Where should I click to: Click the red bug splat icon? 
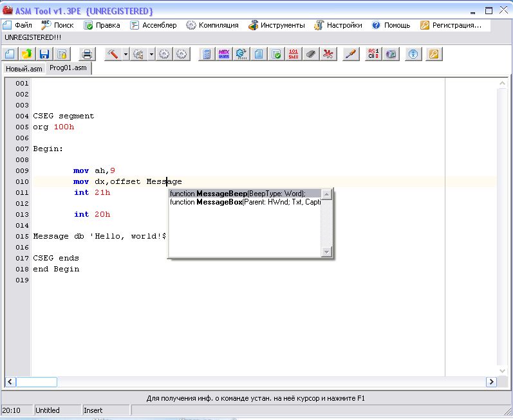[328, 54]
